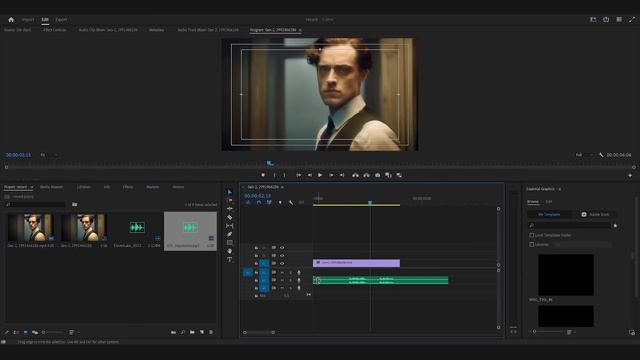Click the New Item icon in Project panel
The width and height of the screenshot is (640, 360).
pos(202,332)
